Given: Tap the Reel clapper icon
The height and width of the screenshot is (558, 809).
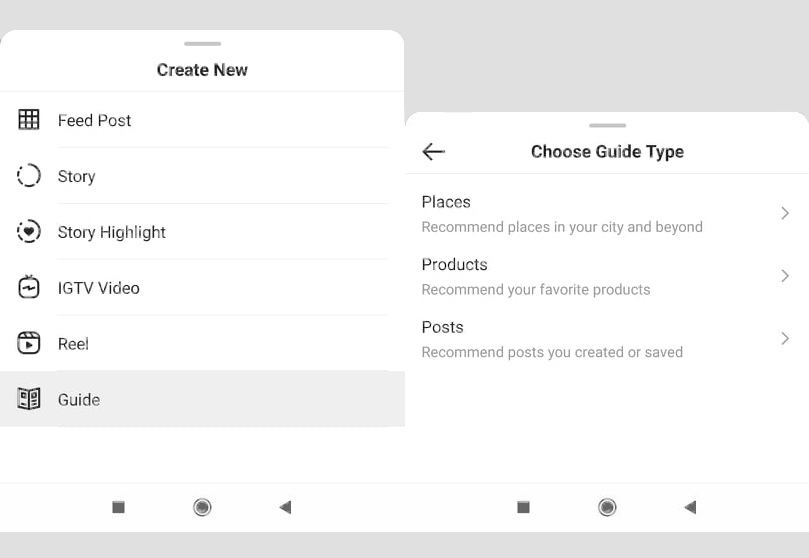Looking at the screenshot, I should [29, 342].
